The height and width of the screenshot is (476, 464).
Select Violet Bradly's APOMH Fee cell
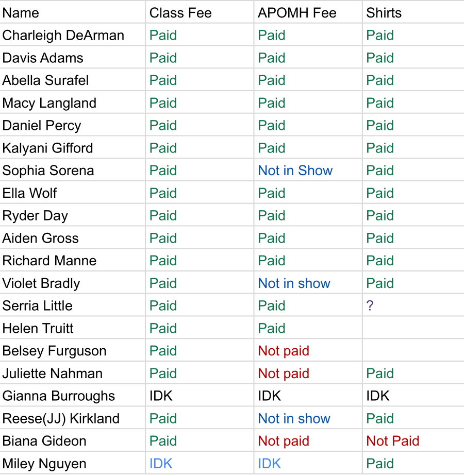tap(294, 283)
